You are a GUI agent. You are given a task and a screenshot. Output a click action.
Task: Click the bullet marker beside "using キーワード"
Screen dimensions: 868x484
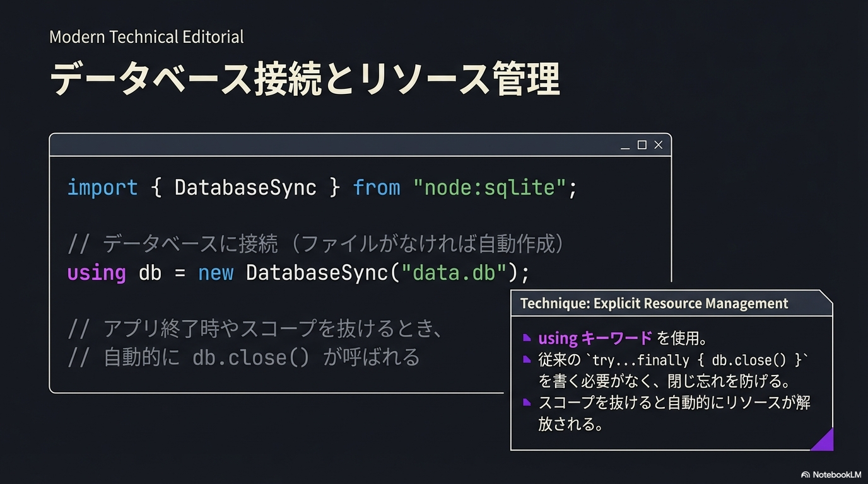527,338
